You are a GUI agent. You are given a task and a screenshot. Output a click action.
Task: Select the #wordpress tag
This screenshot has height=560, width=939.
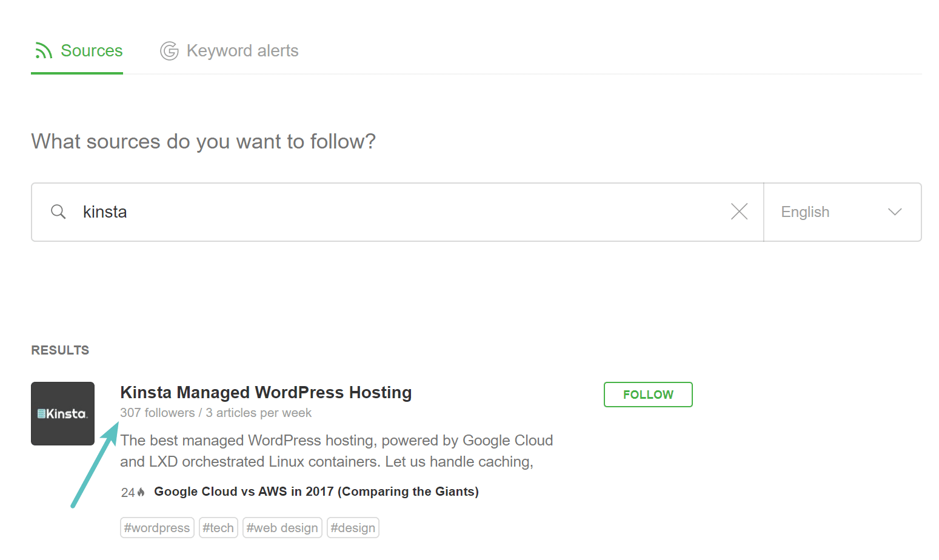click(157, 528)
